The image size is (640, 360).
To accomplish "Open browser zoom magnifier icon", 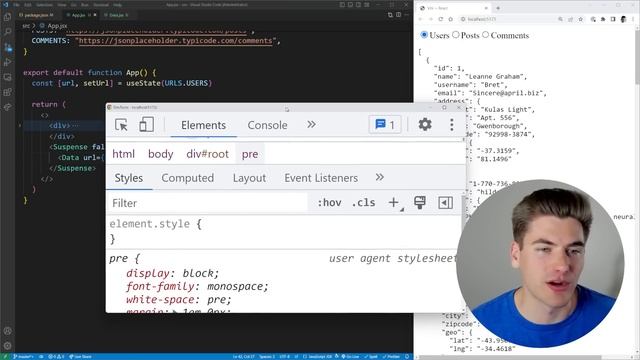I will [560, 19].
